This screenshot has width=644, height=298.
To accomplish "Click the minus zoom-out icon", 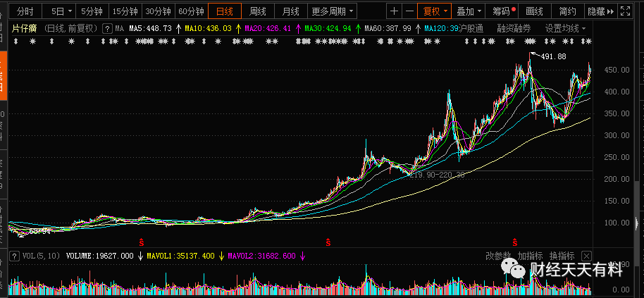I will pos(409,11).
